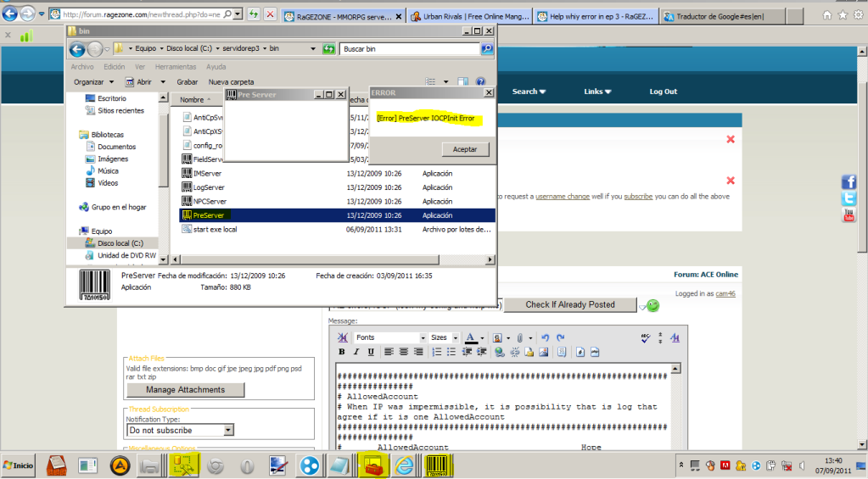Select Disco local (C:) in navigation pane
The width and height of the screenshot is (868, 479).
[x=120, y=243]
